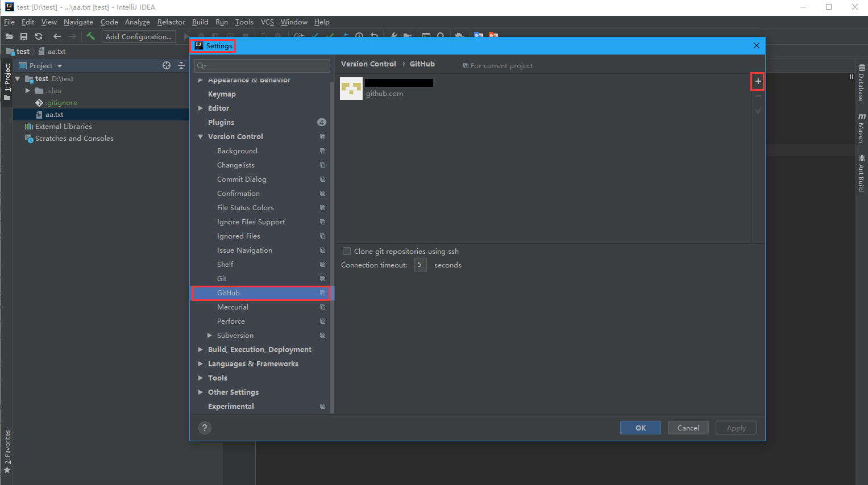Open the Navigate menu
The width and height of the screenshot is (868, 485).
tap(78, 22)
